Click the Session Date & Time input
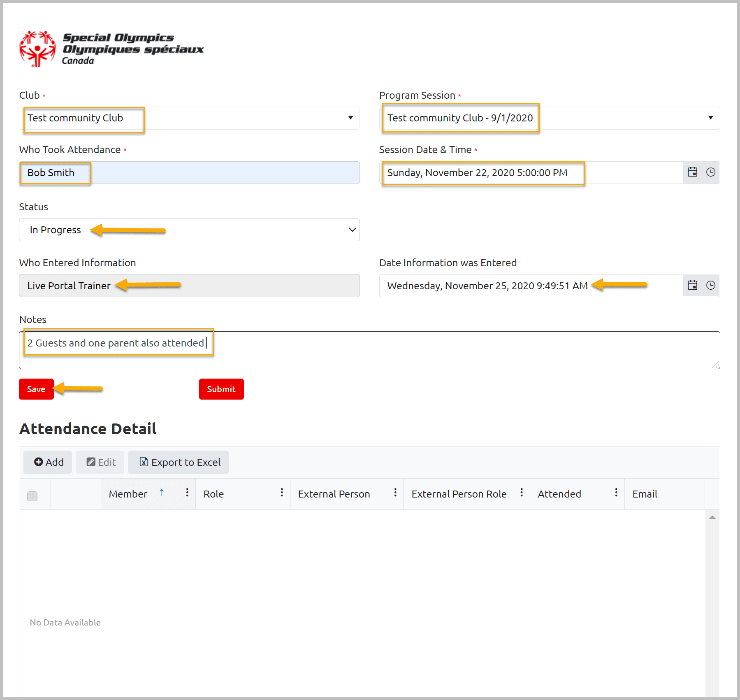740x700 pixels. pyautogui.click(x=531, y=173)
